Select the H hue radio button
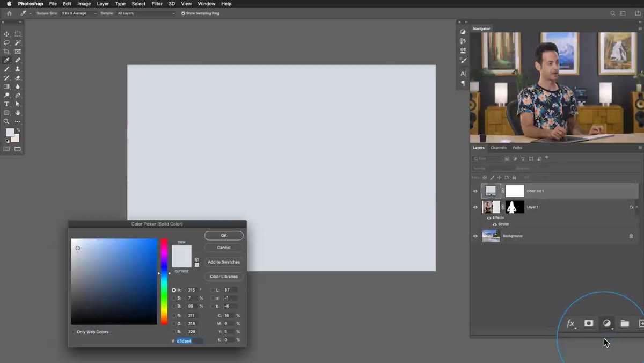This screenshot has width=644, height=363. pos(174,290)
